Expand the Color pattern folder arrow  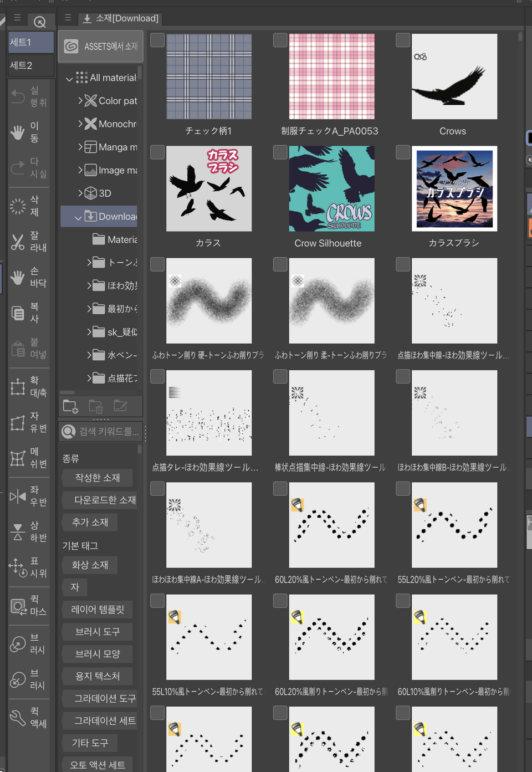pyautogui.click(x=80, y=101)
